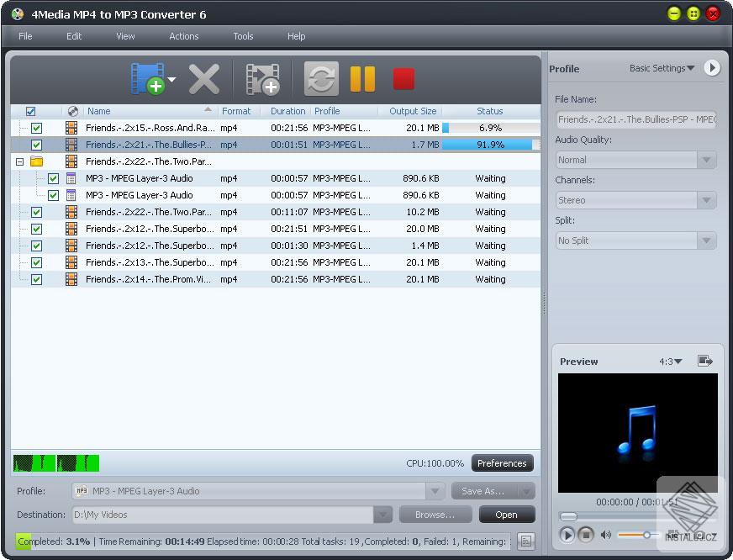
Task: Open the Audio Quality Normal dropdown
Action: coord(706,160)
